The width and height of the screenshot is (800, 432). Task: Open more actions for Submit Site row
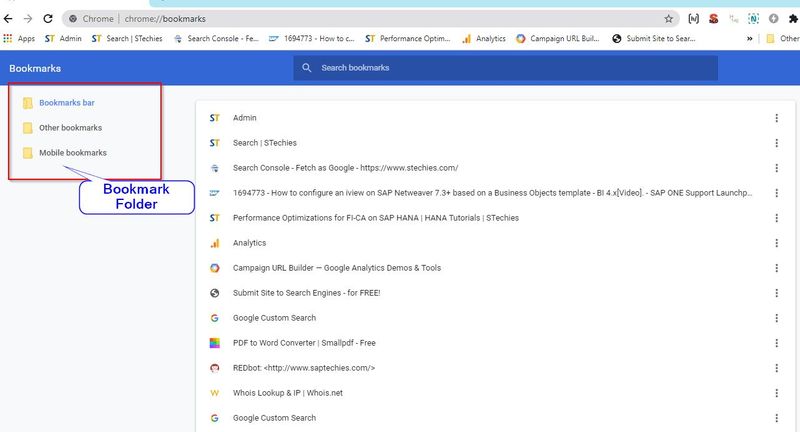pyautogui.click(x=776, y=293)
